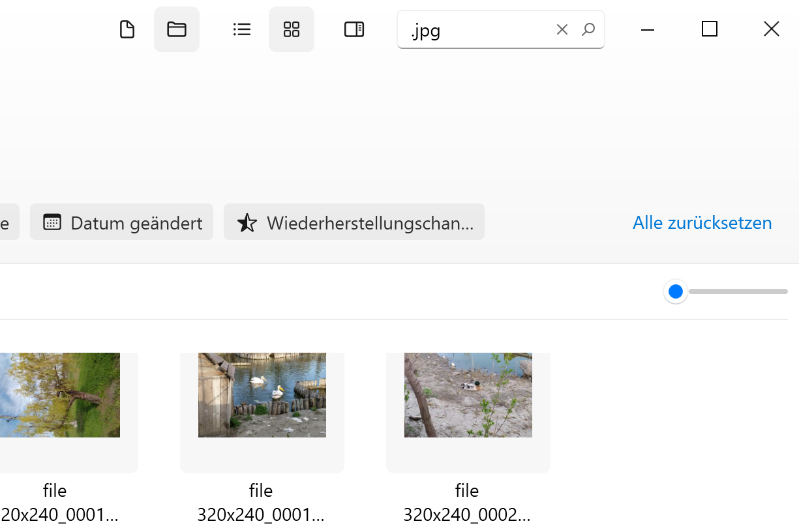Click the magnifier search icon
799x532 pixels.
[588, 29]
